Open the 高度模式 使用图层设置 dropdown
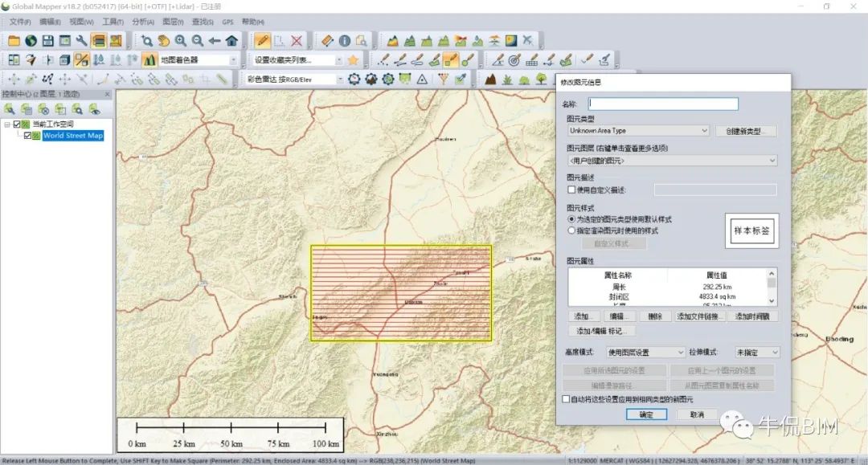Screen dimensions: 868x465 pyautogui.click(x=646, y=353)
